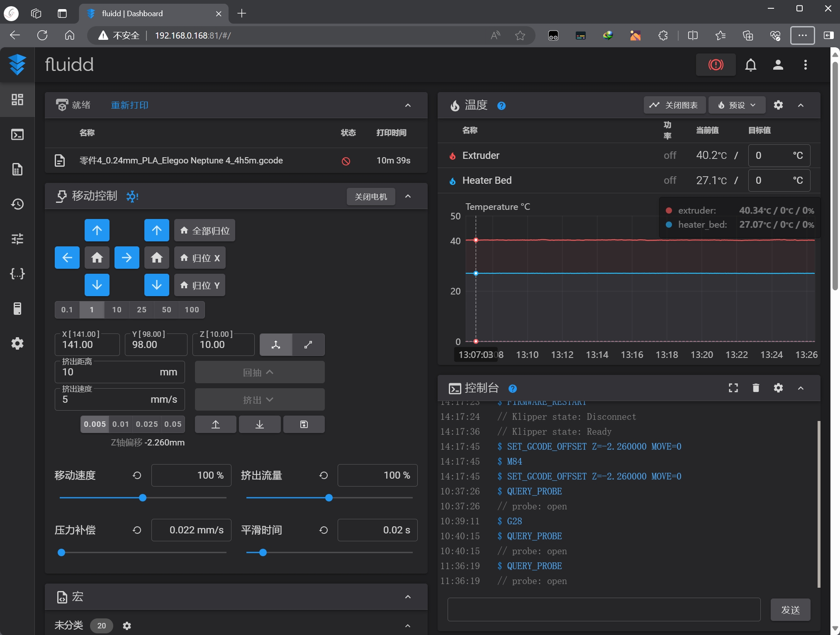Select the 10 mm move distance
The image size is (840, 635).
tap(117, 310)
